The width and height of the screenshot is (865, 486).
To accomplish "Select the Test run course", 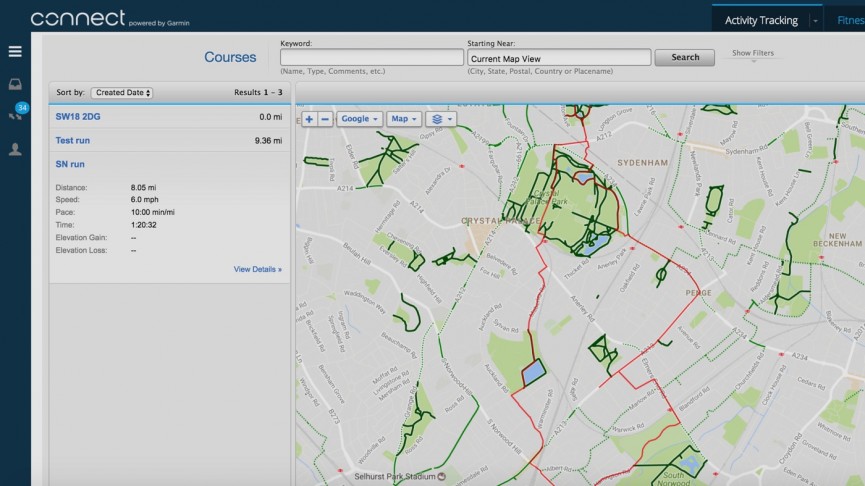I will pos(72,141).
